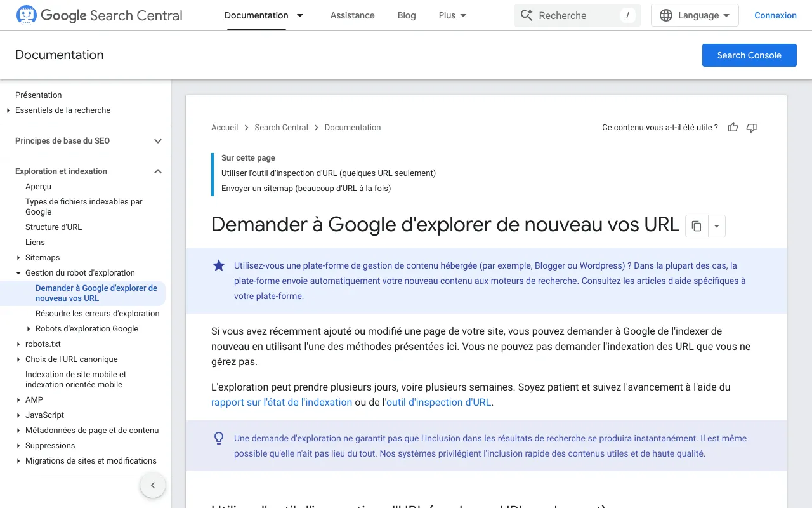The height and width of the screenshot is (508, 812).
Task: Select the Documentation tab
Action: click(256, 15)
